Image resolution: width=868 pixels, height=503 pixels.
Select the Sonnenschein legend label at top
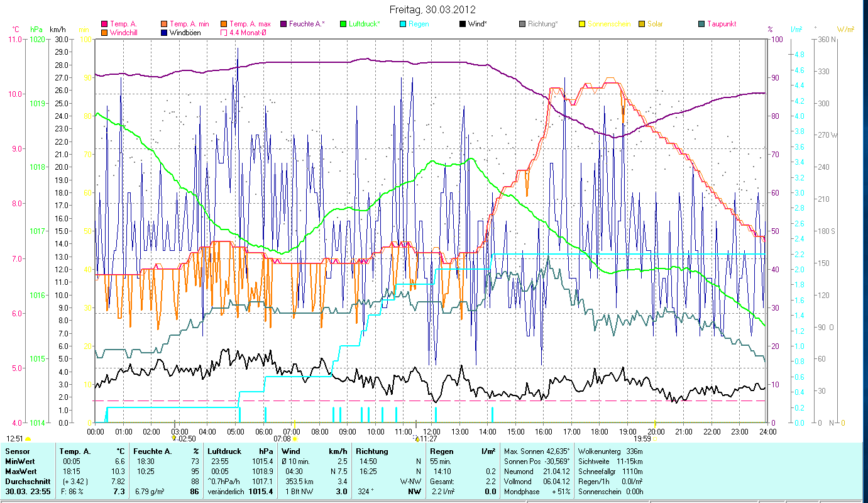(608, 25)
